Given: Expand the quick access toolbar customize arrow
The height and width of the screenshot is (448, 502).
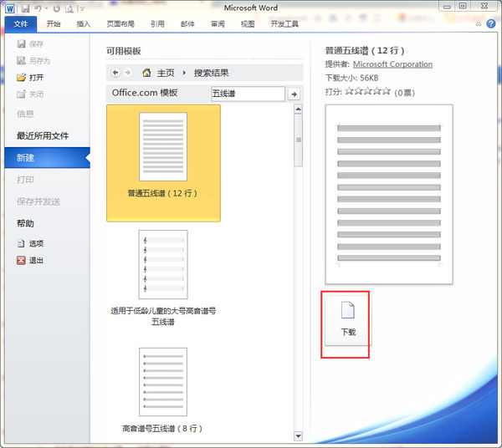Looking at the screenshot, I should (x=81, y=9).
